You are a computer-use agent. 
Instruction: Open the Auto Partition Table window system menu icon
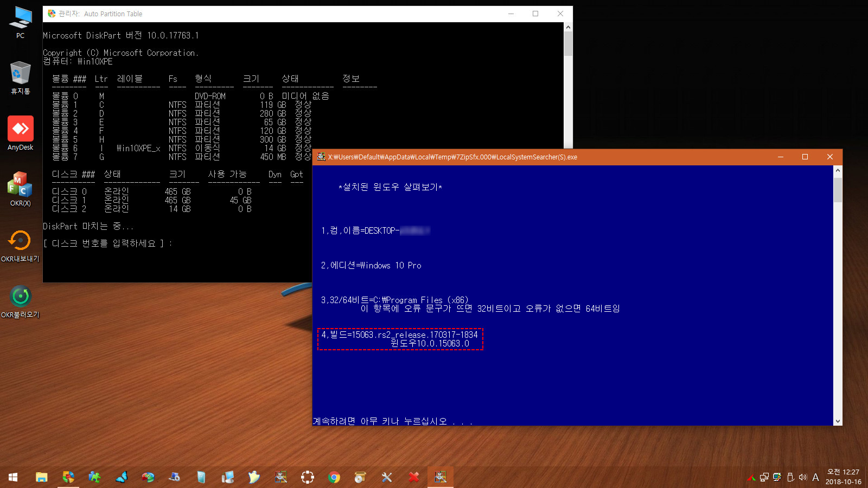pyautogui.click(x=52, y=14)
